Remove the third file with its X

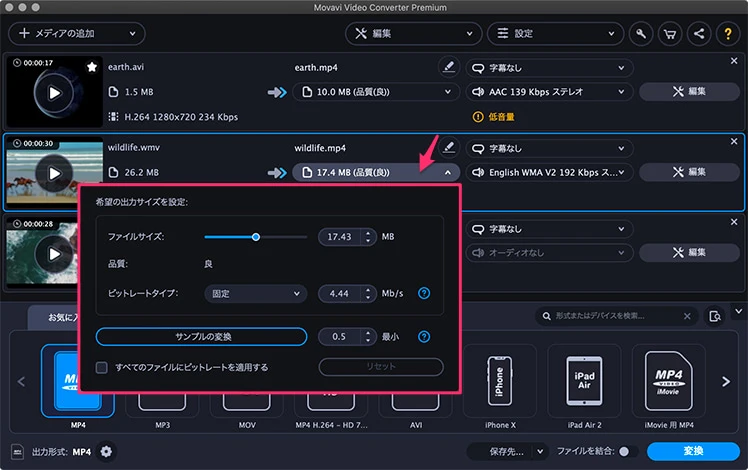coord(734,222)
